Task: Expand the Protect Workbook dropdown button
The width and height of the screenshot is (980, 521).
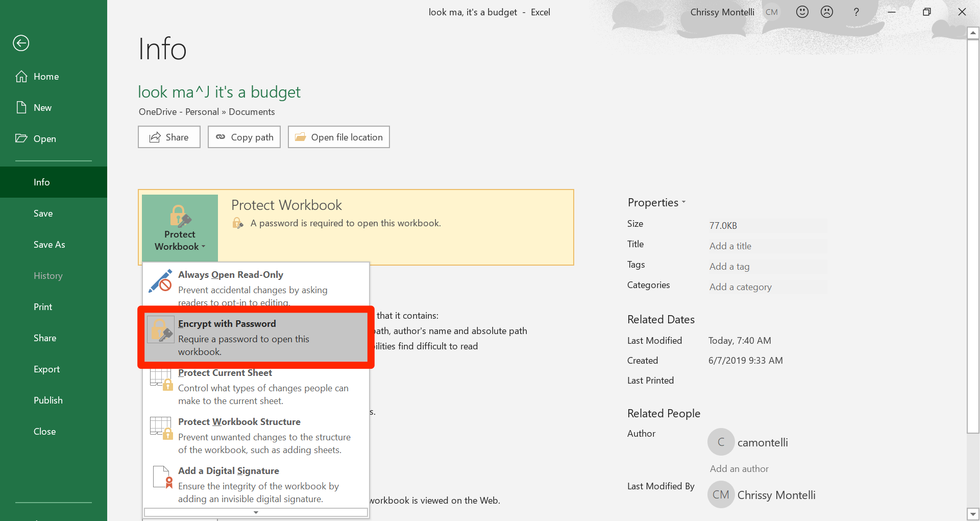Action: (180, 228)
